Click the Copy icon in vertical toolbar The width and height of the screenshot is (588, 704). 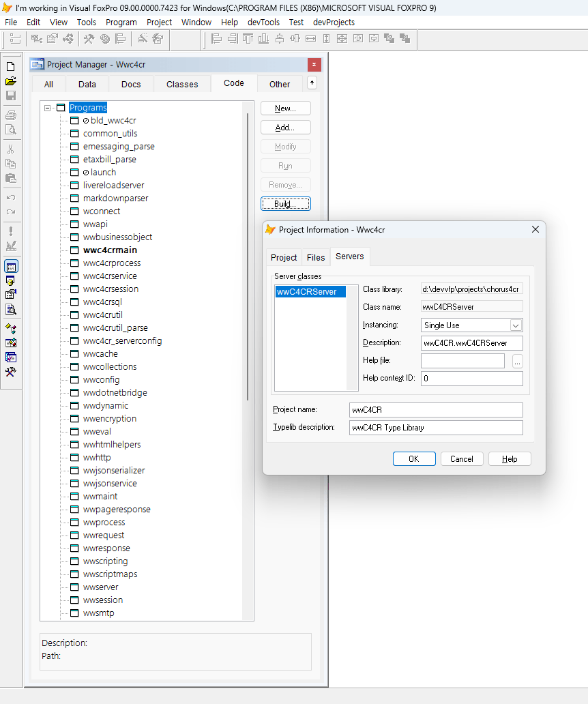(11, 164)
